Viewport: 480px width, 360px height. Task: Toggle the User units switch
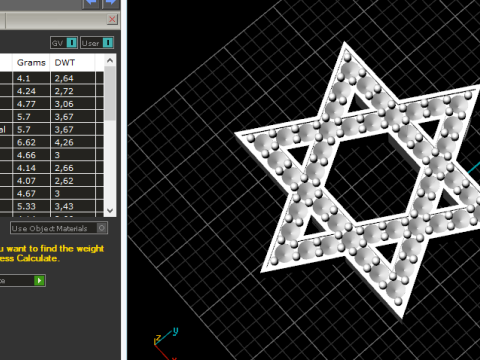click(x=97, y=43)
